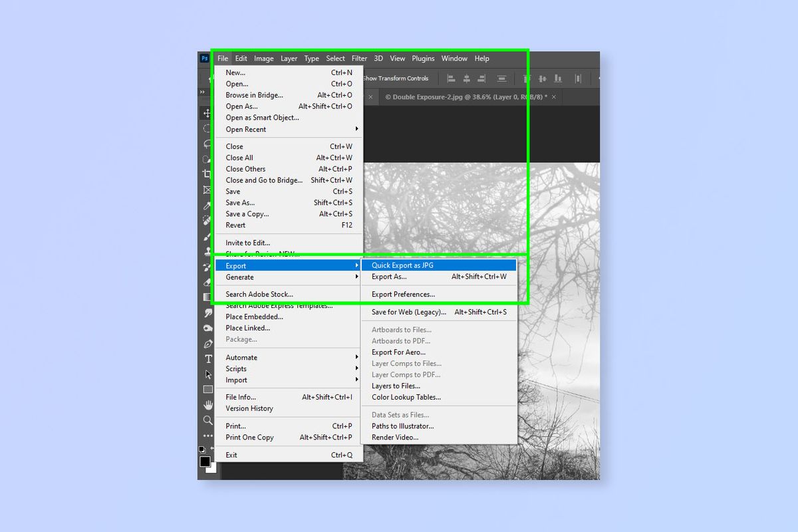This screenshot has height=532, width=798.
Task: Open Export Preferences
Action: click(403, 294)
